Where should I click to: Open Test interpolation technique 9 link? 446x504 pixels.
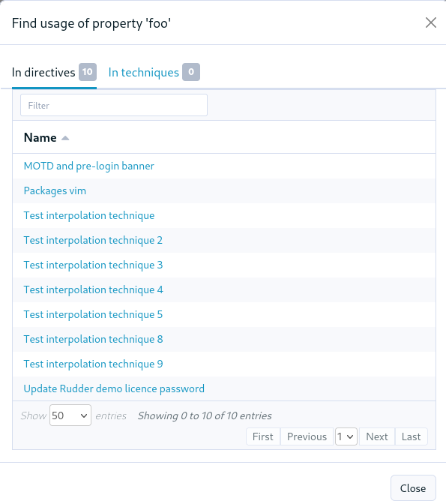tap(93, 364)
